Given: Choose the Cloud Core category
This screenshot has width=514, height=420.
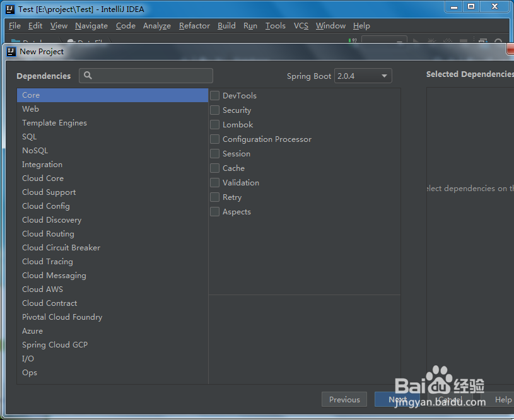Looking at the screenshot, I should 112,178.
